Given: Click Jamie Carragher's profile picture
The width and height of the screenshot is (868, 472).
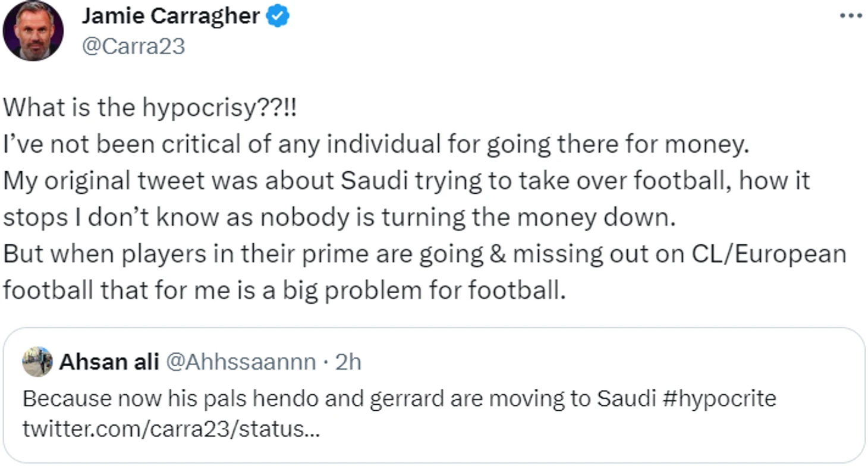Looking at the screenshot, I should [33, 31].
